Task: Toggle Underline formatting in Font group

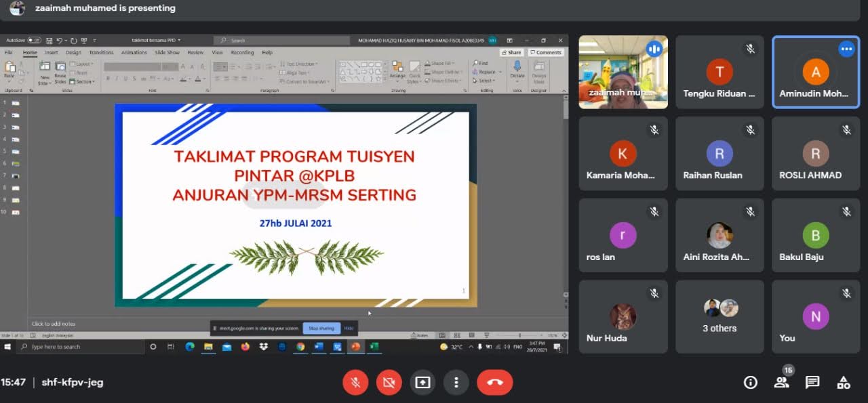Action: click(x=126, y=79)
